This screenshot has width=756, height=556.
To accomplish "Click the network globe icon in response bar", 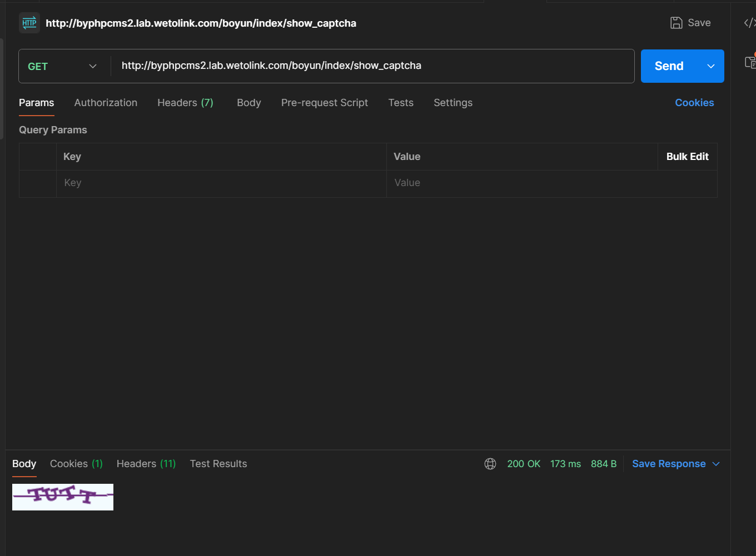I will click(490, 464).
